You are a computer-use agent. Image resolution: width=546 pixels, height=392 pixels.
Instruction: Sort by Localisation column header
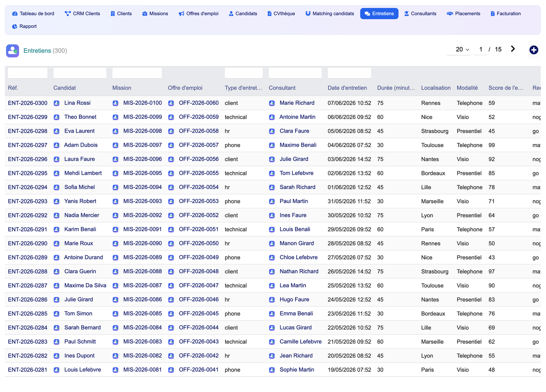pyautogui.click(x=436, y=88)
